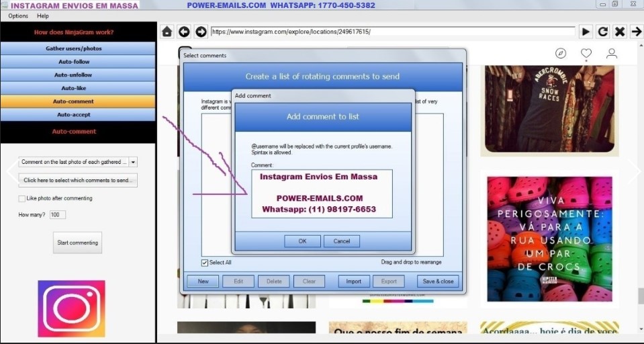Cancel the Add comment dialog

point(342,241)
